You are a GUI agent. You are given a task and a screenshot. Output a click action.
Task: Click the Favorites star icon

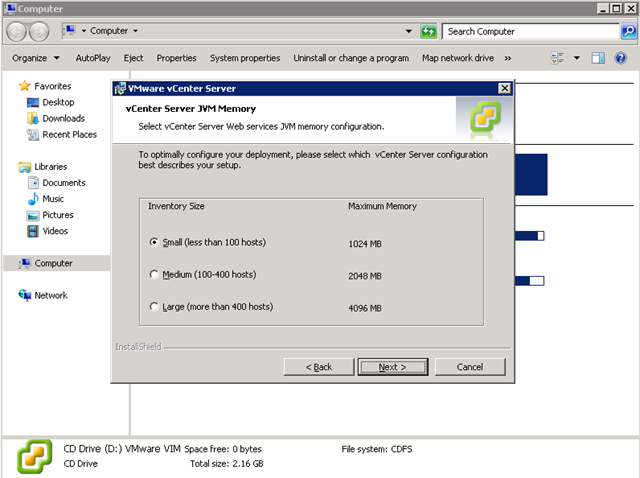24,86
